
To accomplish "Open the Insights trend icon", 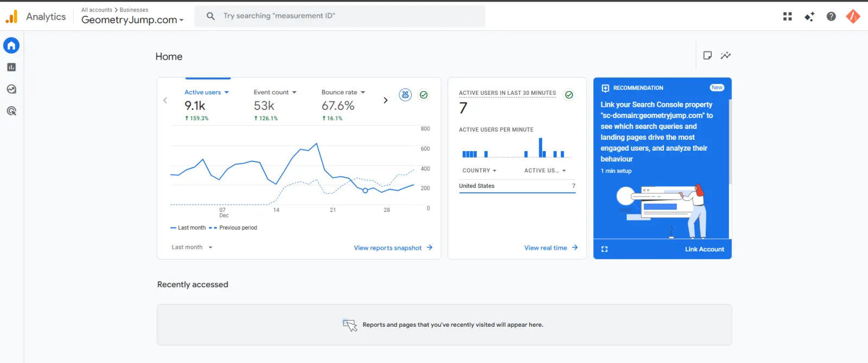I will 726,55.
